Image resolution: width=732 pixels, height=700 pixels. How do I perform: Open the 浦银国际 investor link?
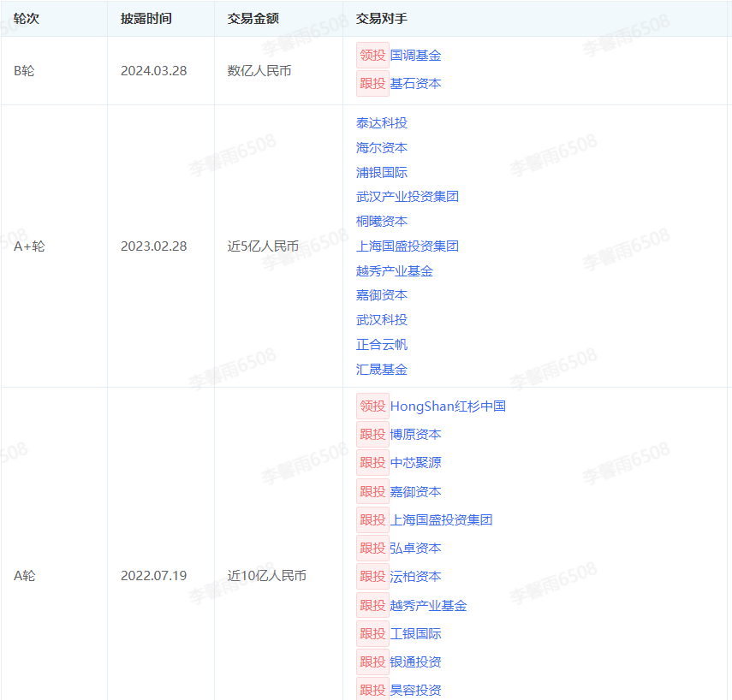point(381,173)
